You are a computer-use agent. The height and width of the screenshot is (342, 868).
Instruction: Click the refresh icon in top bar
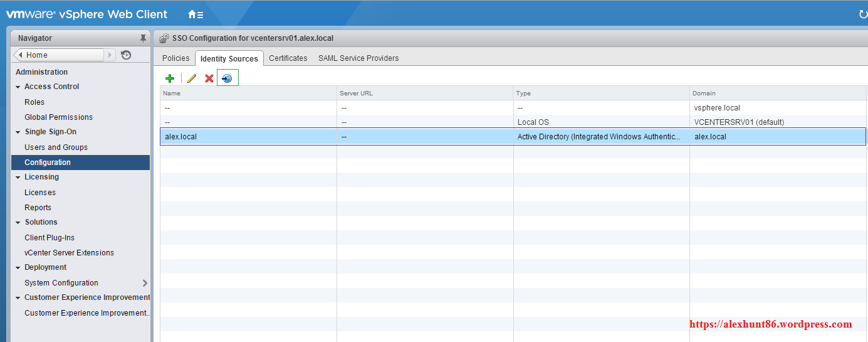click(x=862, y=14)
